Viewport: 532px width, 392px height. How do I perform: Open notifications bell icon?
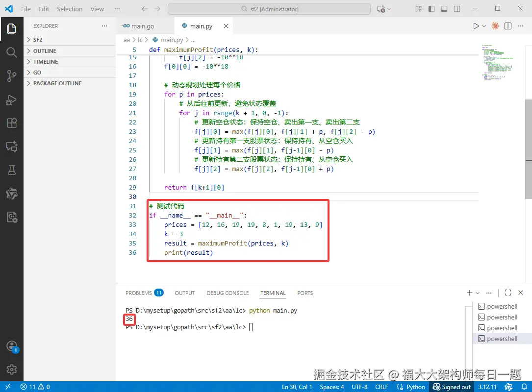point(524,387)
